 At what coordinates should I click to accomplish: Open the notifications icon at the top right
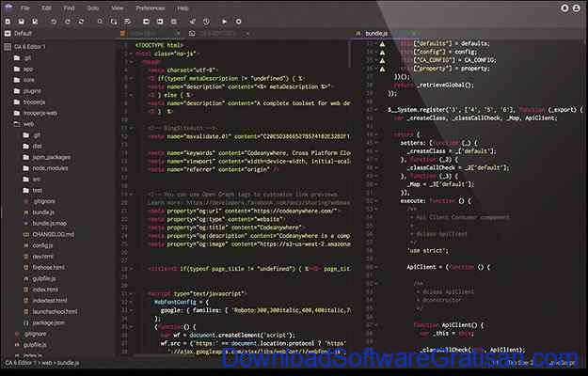click(x=564, y=8)
